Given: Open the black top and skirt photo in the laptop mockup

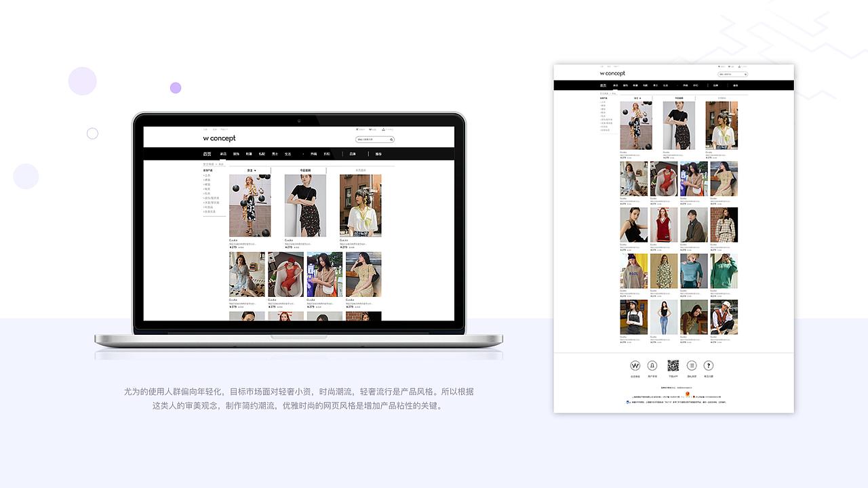Looking at the screenshot, I should (x=305, y=205).
